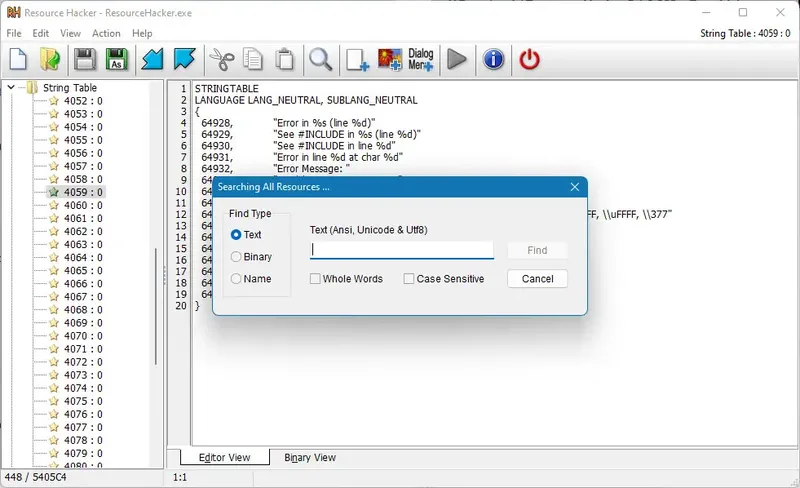Click editor line "Error Message: "

pyautogui.click(x=311, y=168)
